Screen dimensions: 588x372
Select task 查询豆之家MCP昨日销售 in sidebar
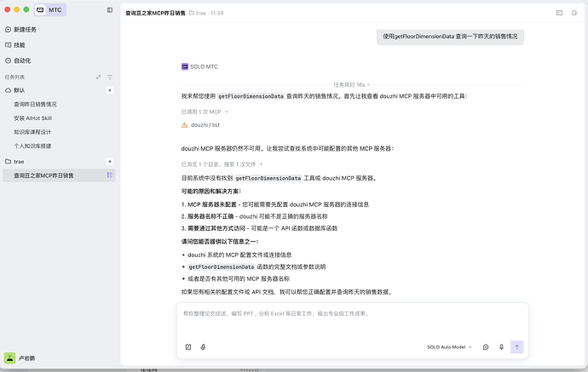coord(59,175)
